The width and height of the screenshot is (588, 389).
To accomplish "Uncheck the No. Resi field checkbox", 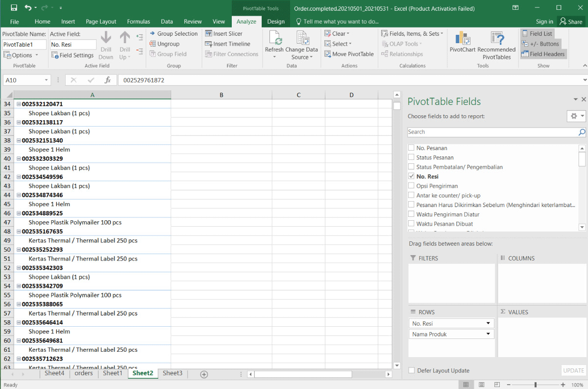I will tap(411, 177).
